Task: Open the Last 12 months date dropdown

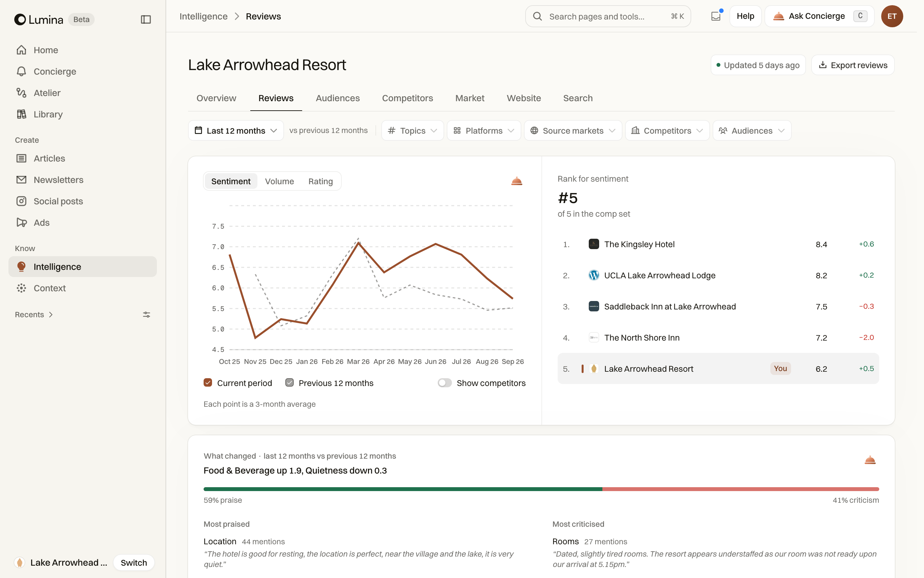Action: pyautogui.click(x=236, y=131)
